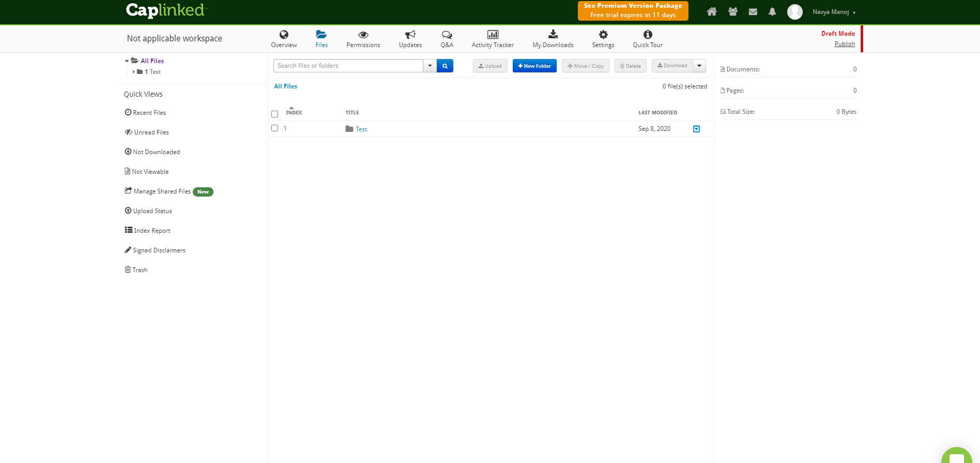Image resolution: width=980 pixels, height=463 pixels.
Task: Open the Trash view
Action: 136,270
